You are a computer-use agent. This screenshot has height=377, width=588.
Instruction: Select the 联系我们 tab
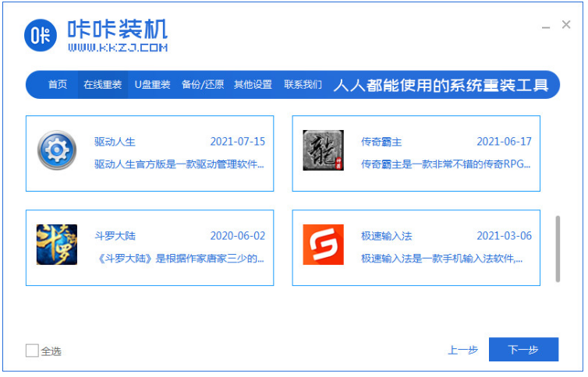[303, 85]
